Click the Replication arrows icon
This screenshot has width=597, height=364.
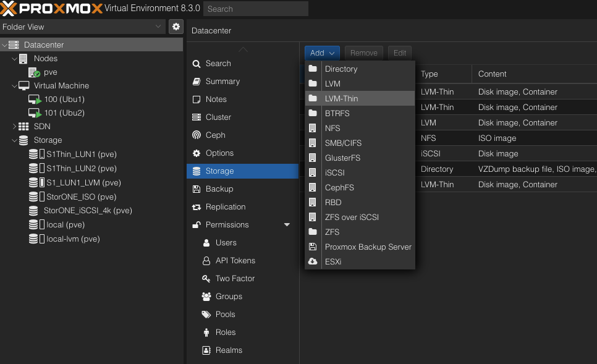coord(197,207)
